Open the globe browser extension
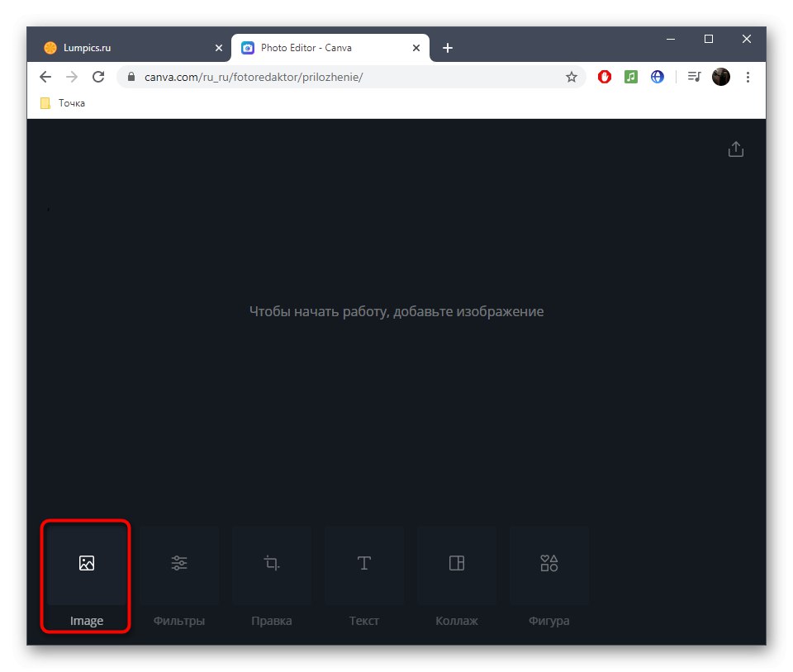 657,76
